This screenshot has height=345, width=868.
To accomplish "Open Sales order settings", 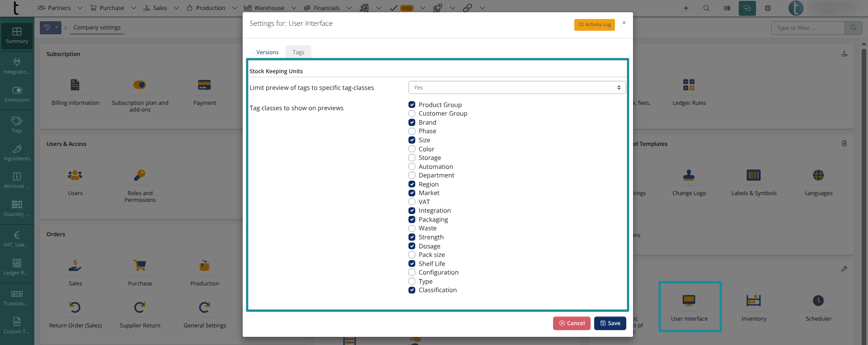I will tap(75, 273).
